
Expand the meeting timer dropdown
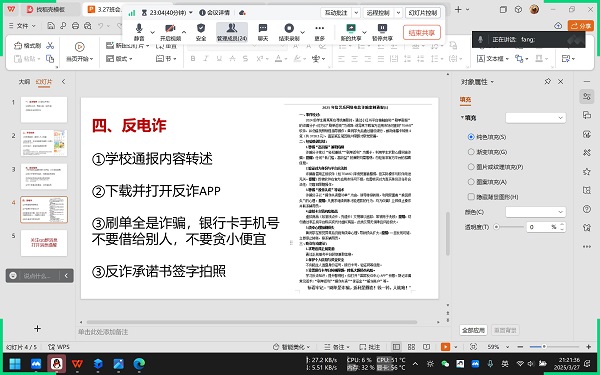(191, 13)
